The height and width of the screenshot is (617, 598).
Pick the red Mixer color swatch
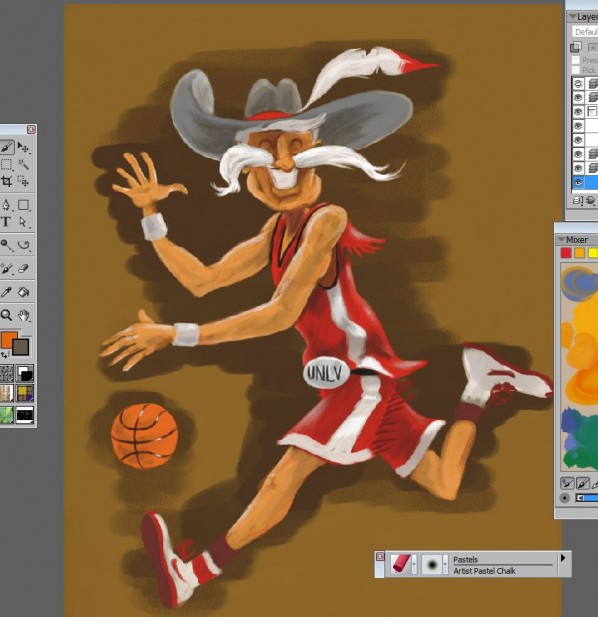pos(566,253)
